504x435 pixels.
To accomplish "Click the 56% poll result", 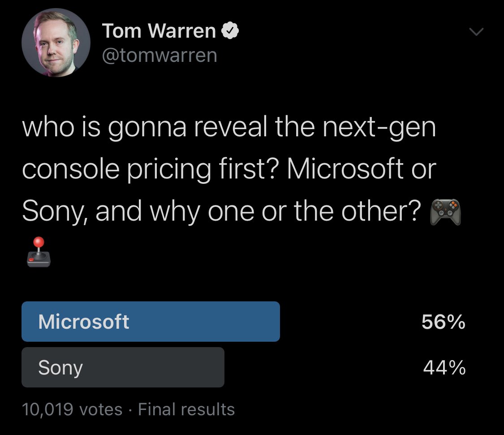I will click(444, 322).
